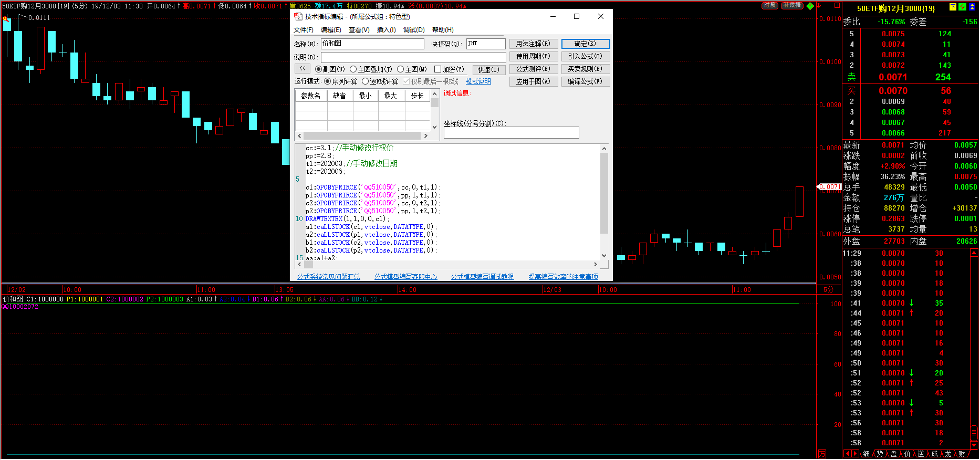Click the 使用周期 button

[x=534, y=56]
